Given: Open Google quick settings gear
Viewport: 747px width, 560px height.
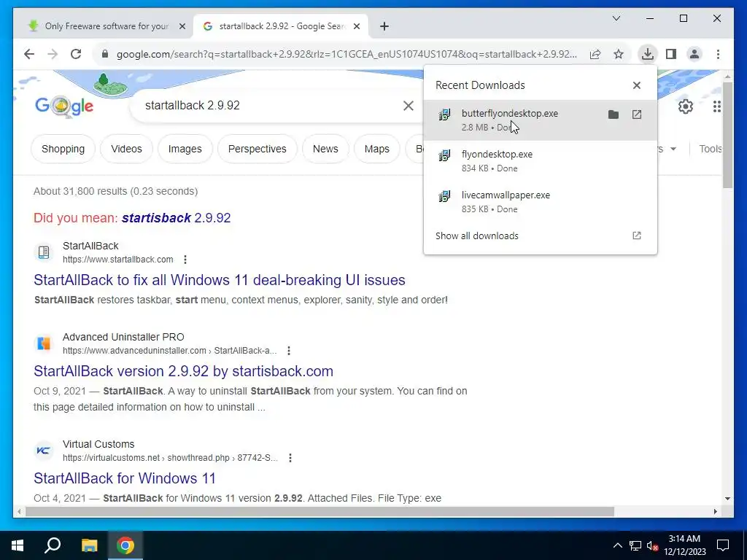Looking at the screenshot, I should click(686, 106).
